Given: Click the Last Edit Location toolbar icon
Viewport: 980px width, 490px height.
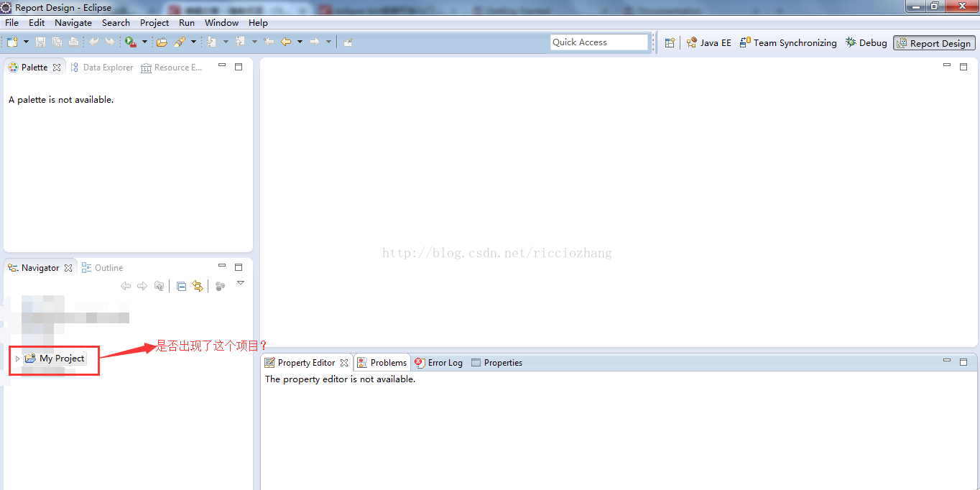Looking at the screenshot, I should (269, 42).
